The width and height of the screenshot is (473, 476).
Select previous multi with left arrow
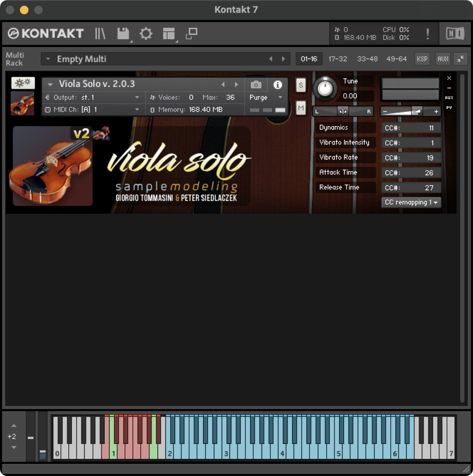point(270,59)
